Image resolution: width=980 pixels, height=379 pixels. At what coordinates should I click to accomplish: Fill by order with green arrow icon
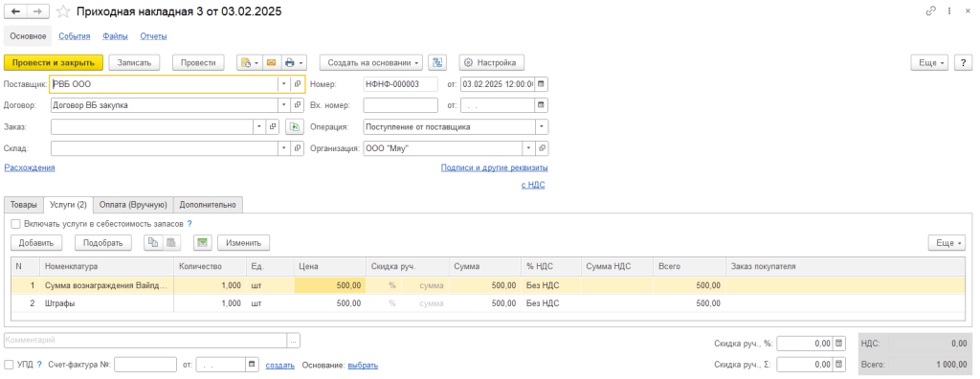tap(295, 127)
